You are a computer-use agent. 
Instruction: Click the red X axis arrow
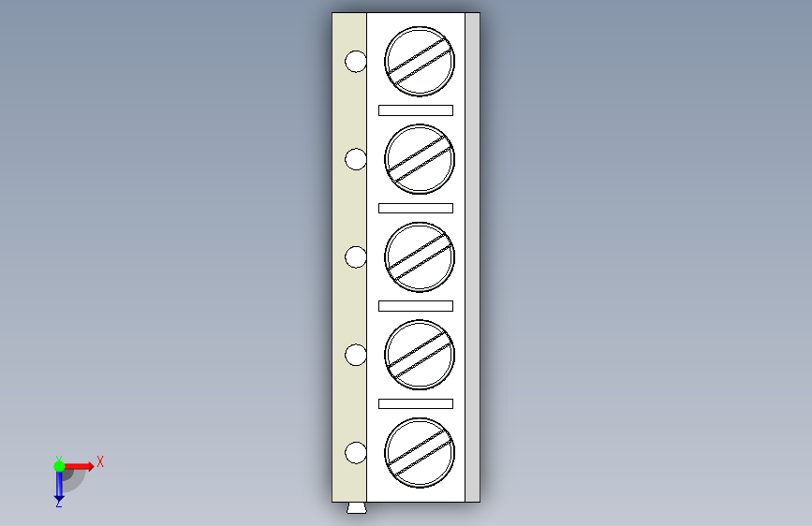tap(79, 466)
